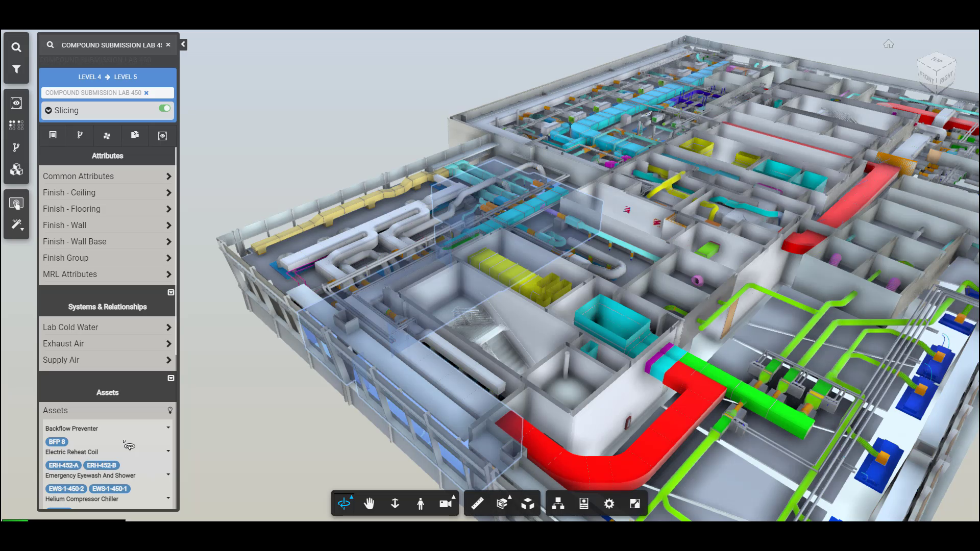
Task: Open the search tool in left sidebar
Action: (x=16, y=47)
